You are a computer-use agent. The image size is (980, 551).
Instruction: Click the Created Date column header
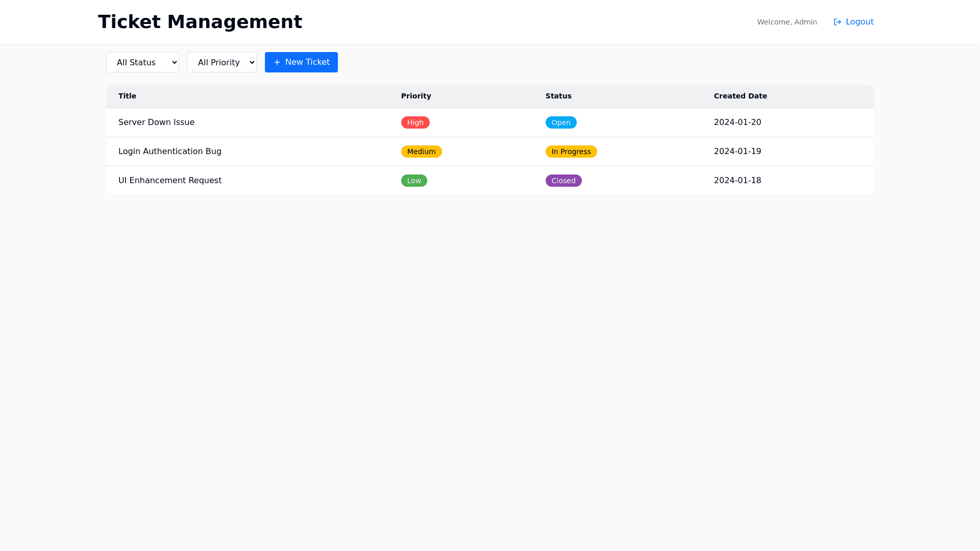click(x=741, y=96)
